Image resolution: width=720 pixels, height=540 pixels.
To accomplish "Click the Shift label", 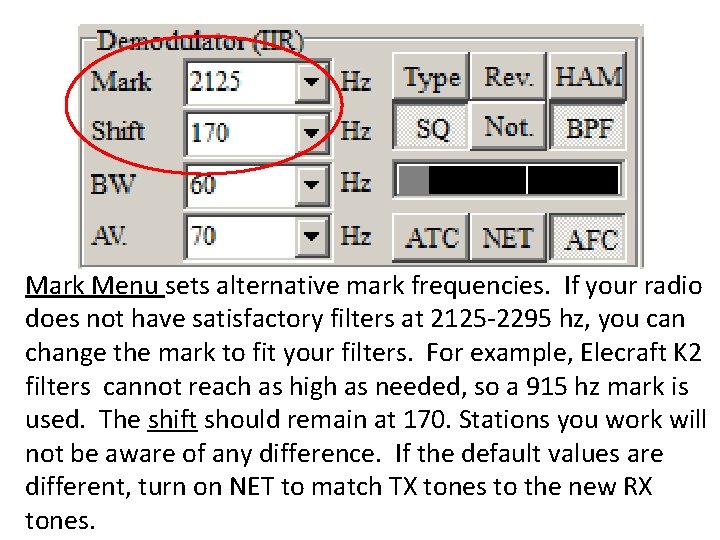I will coord(118,131).
